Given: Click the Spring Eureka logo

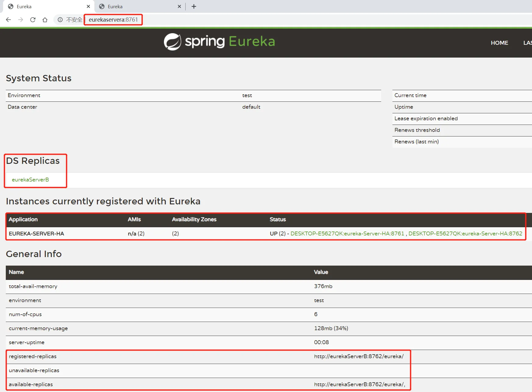Looking at the screenshot, I should 219,42.
